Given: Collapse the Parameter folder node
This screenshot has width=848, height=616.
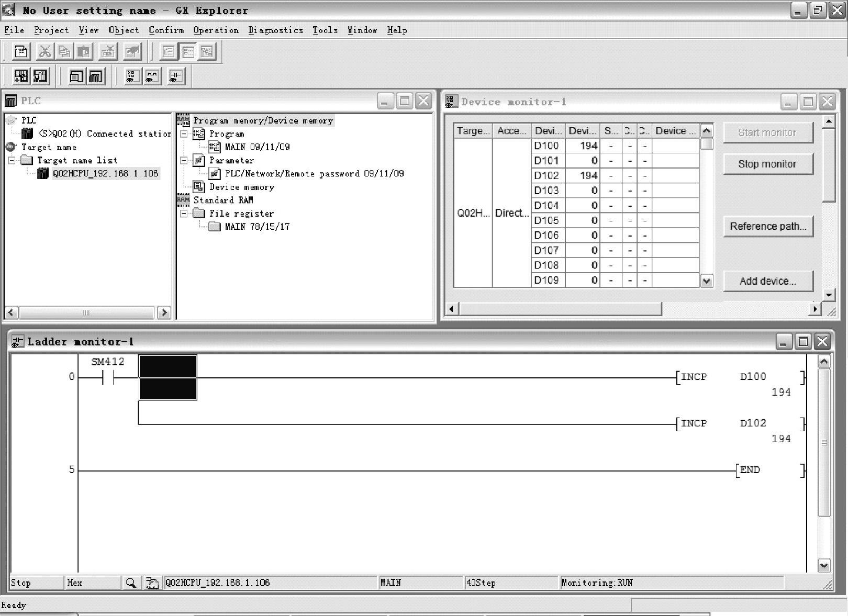Looking at the screenshot, I should [184, 160].
